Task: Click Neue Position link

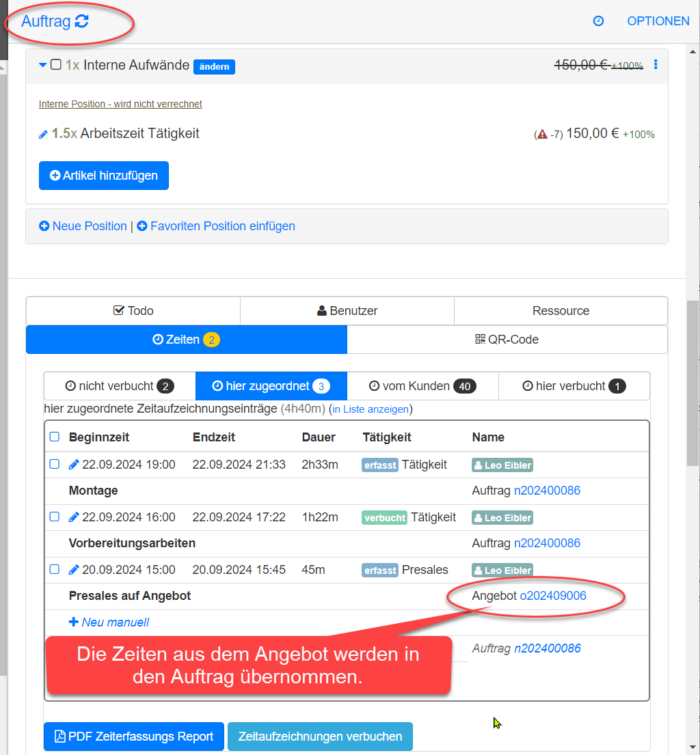Action: click(83, 226)
